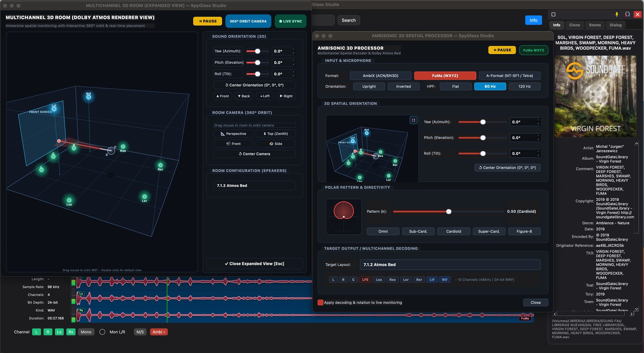Click the Pitch (Elevation) slider in the 3D Room window

258,62
